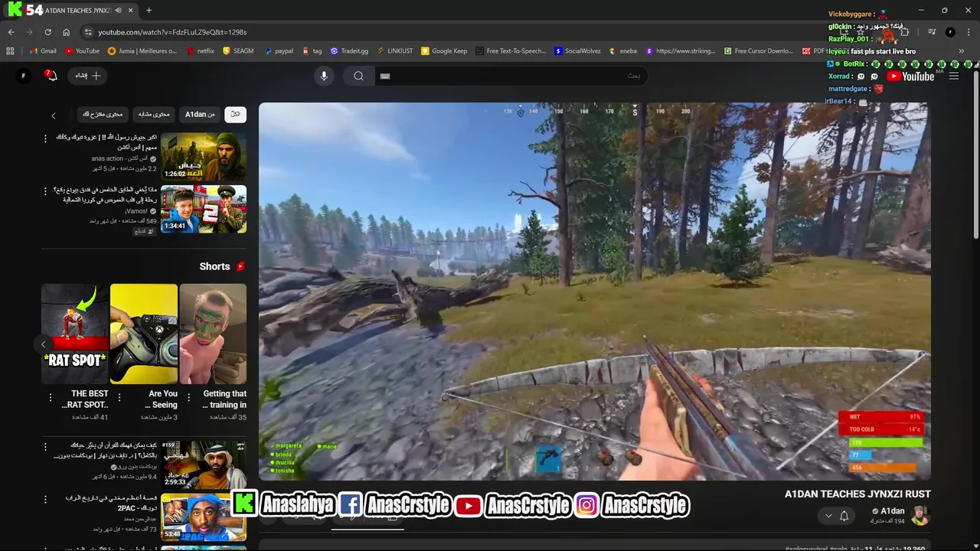The height and width of the screenshot is (551, 980).
Task: Expand the subscription options chevron
Action: click(x=828, y=516)
